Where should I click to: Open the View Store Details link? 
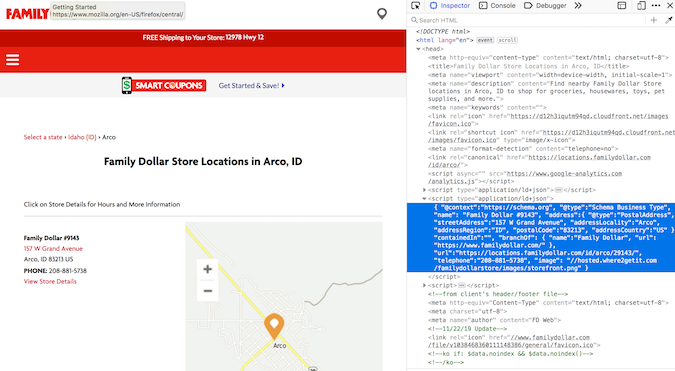tap(50, 281)
